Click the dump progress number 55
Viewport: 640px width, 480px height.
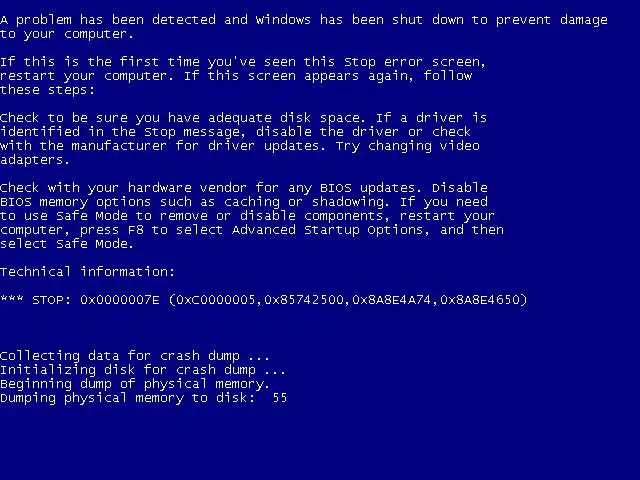pos(280,398)
